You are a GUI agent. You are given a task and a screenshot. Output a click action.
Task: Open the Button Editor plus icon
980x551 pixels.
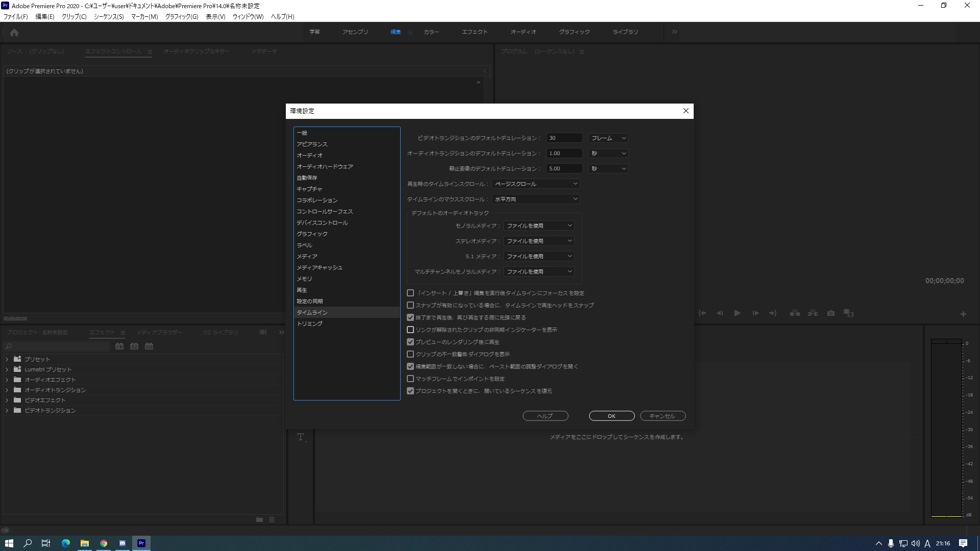(963, 314)
